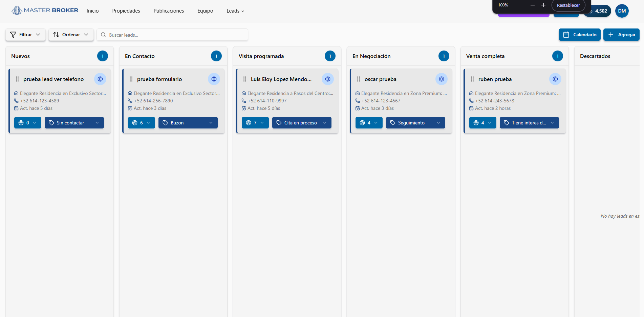This screenshot has height=317, width=644.
Task: Go to Propiedades page
Action: (126, 11)
